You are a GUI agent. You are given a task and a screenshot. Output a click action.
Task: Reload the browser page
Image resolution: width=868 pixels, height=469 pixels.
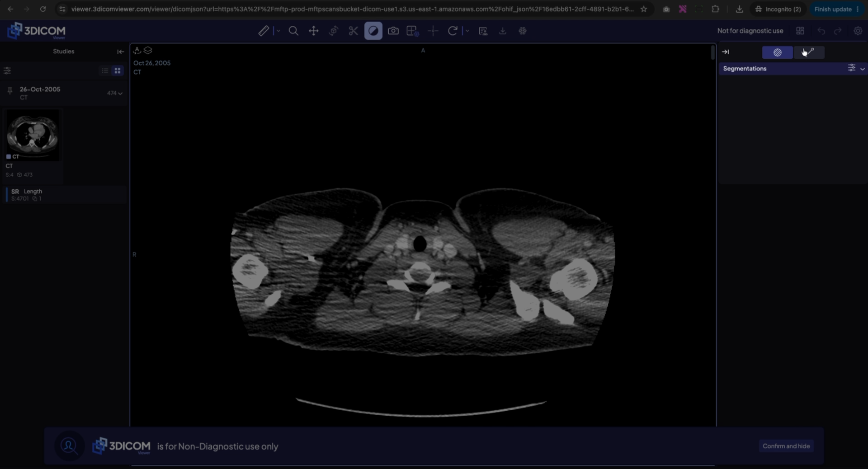tap(42, 9)
